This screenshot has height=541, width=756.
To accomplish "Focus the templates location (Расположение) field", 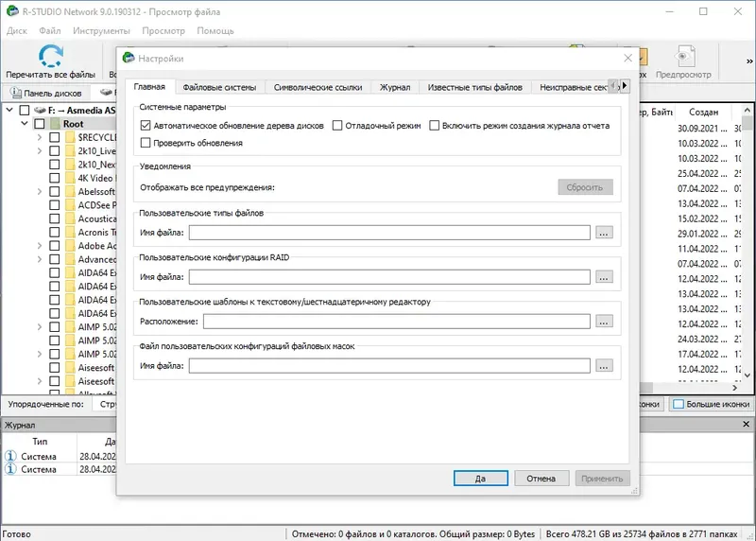I will click(397, 322).
